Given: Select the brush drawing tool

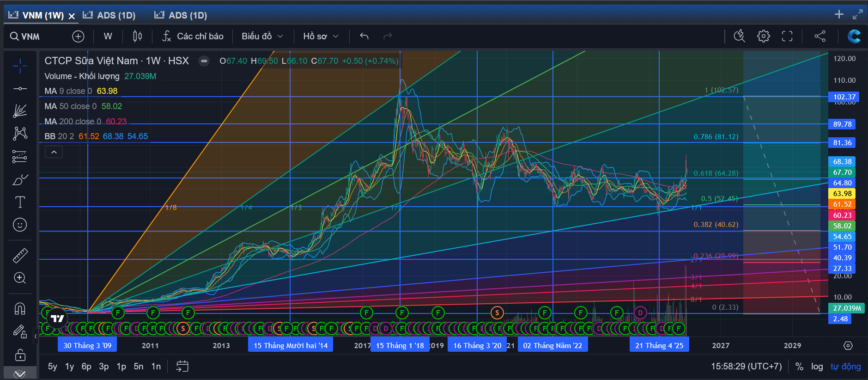Looking at the screenshot, I should pyautogui.click(x=20, y=179).
